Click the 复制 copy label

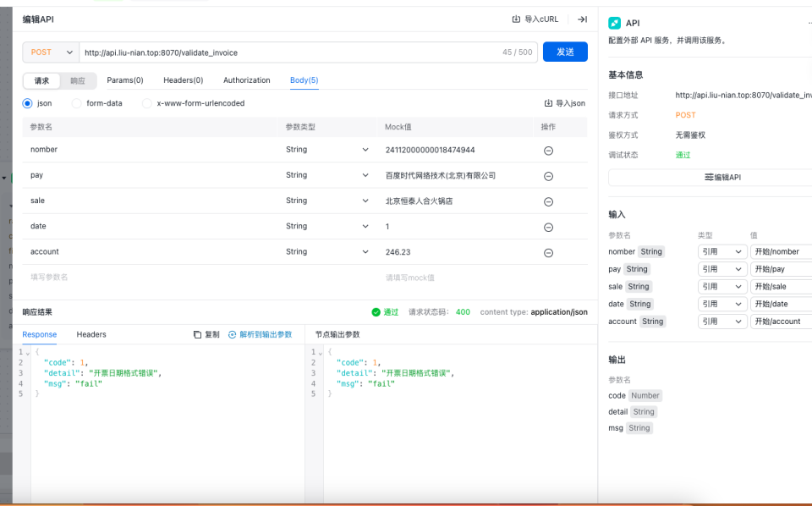coord(211,334)
